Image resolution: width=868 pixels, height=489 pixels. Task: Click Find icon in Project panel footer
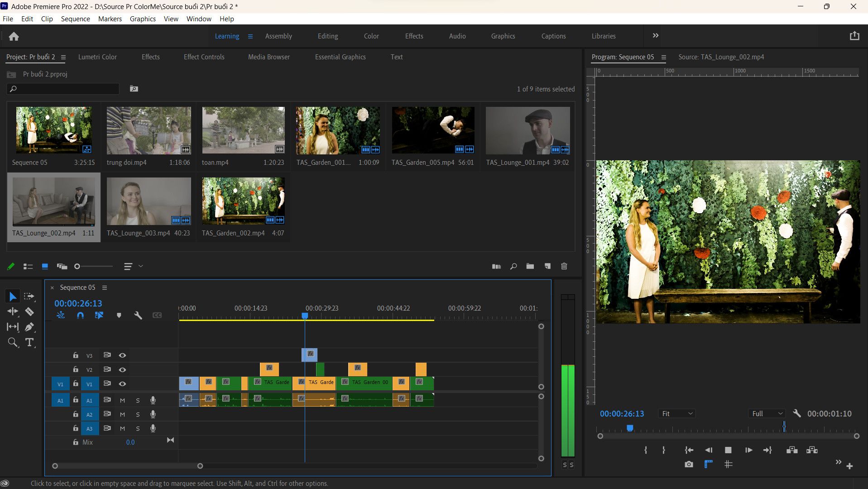point(513,266)
